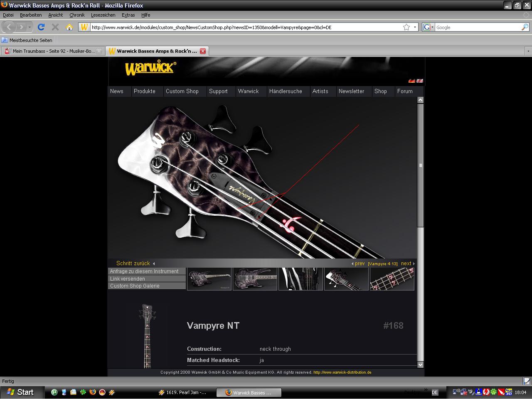
Task: Click disconnected network tray icon
Action: pos(463,392)
